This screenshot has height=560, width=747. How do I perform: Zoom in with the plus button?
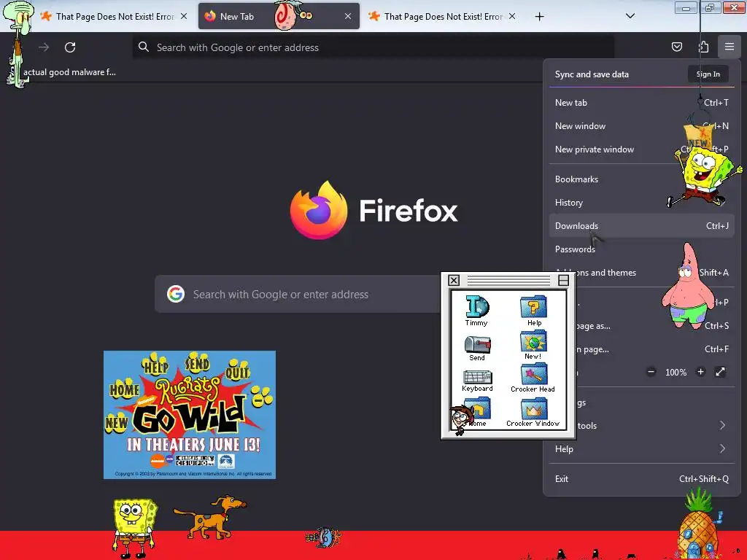700,372
